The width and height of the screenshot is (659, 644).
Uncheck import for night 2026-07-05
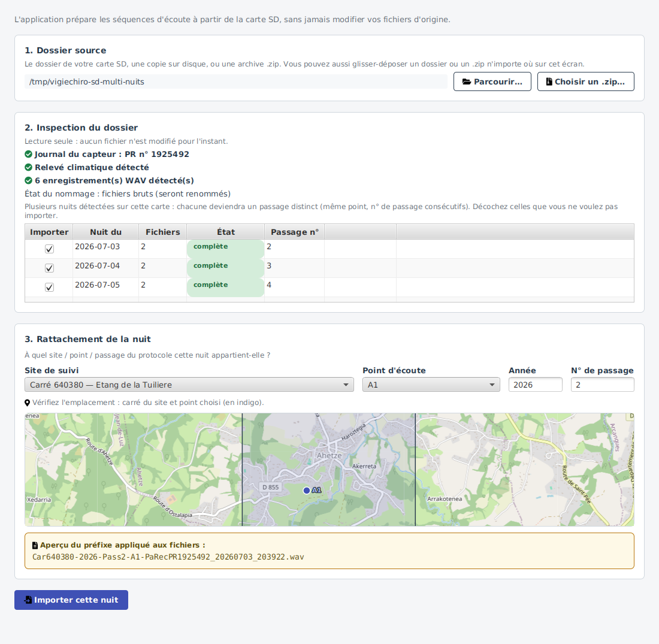click(49, 288)
